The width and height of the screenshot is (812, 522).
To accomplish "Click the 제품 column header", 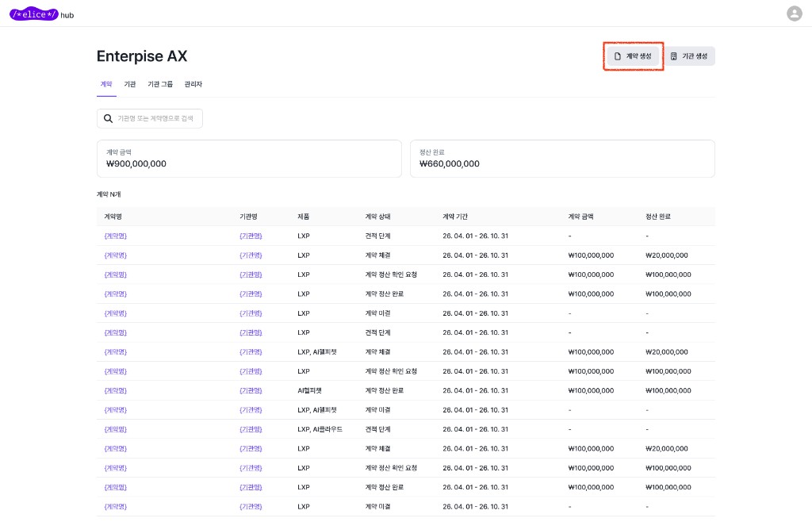I will (x=304, y=217).
